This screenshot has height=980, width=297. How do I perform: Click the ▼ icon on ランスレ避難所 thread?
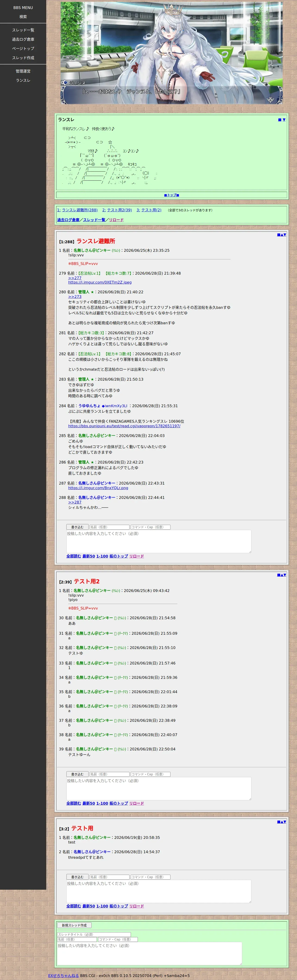(x=285, y=235)
